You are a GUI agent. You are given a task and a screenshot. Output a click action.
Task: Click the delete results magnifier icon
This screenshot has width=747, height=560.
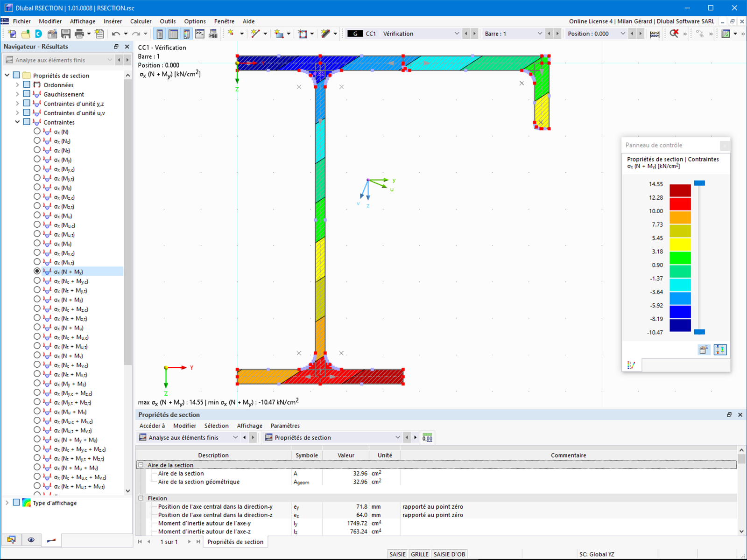pos(674,34)
